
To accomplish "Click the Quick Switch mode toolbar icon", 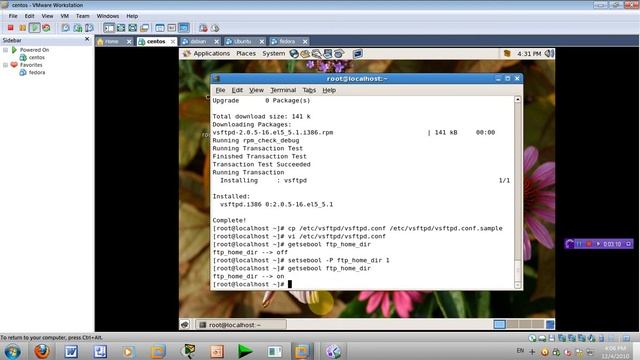I will 133,28.
